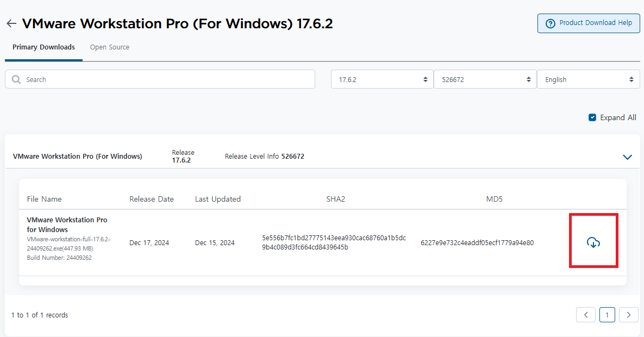Image resolution: width=644 pixels, height=337 pixels.
Task: Click the MD5 hash 6227e9e732c4eaddf05ecf1779a94e80
Action: [x=477, y=243]
